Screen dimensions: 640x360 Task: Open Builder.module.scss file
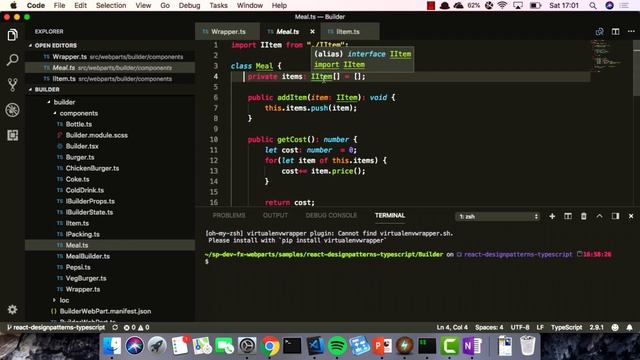(97, 135)
